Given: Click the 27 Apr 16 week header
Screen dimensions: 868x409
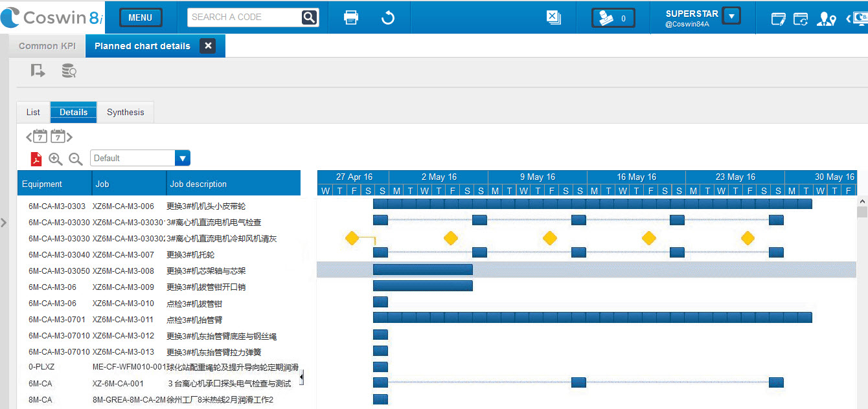Looking at the screenshot, I should click(354, 177).
